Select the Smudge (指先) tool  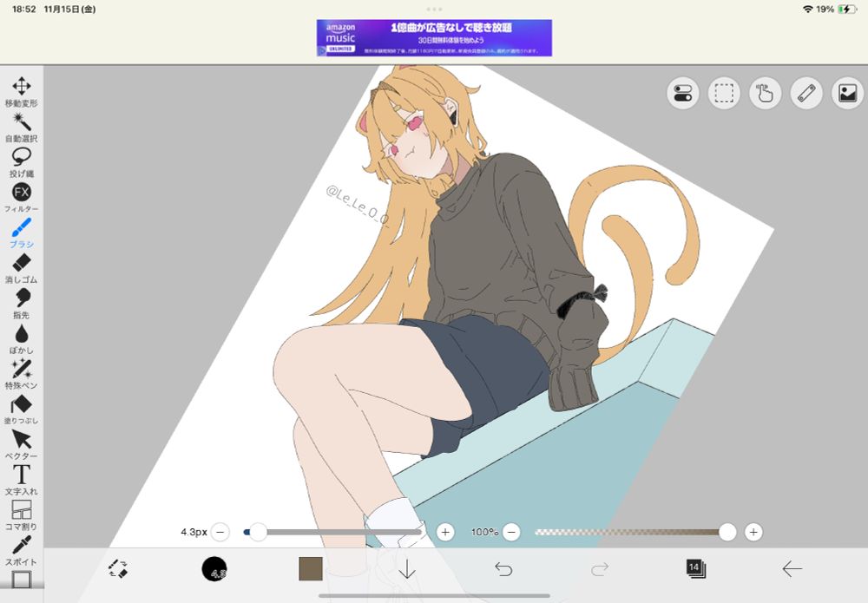(x=22, y=304)
